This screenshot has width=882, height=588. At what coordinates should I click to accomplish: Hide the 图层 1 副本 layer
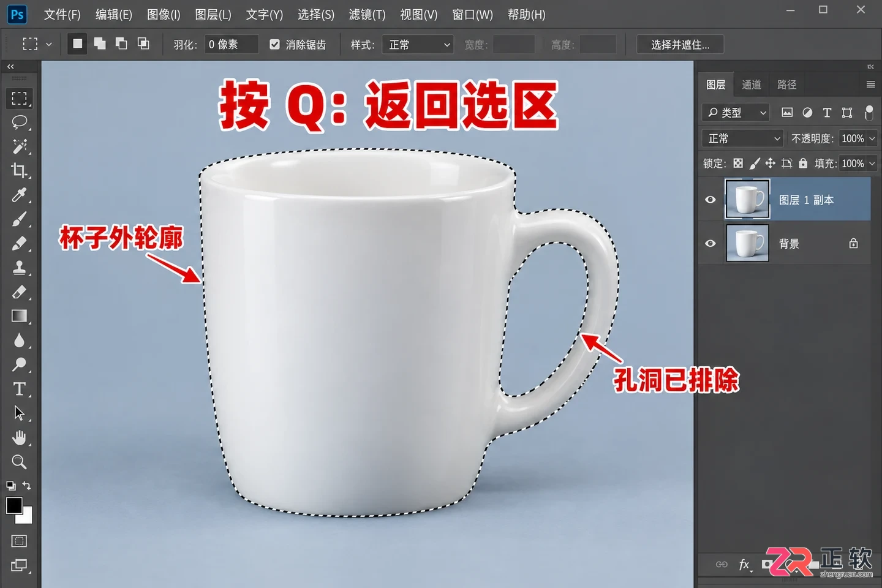coord(710,200)
